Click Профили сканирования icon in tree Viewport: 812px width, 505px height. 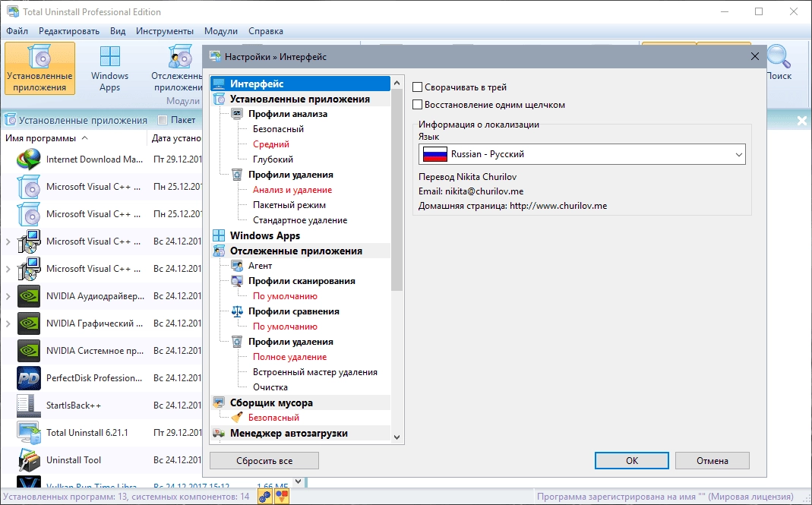[237, 281]
